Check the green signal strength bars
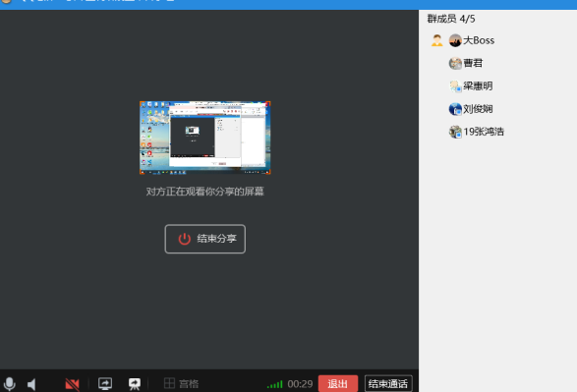577x392 pixels. (x=275, y=385)
